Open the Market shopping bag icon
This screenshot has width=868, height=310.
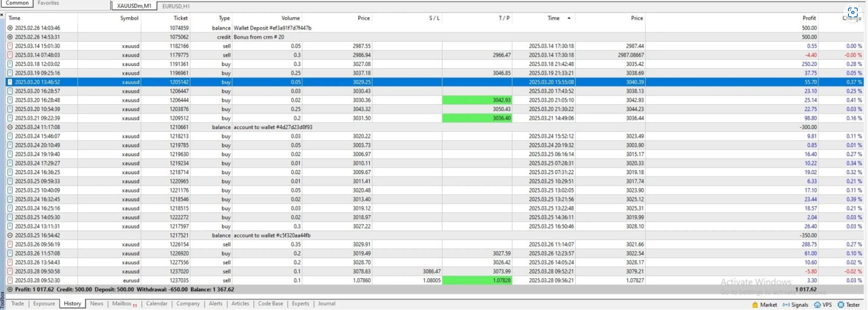(755, 305)
